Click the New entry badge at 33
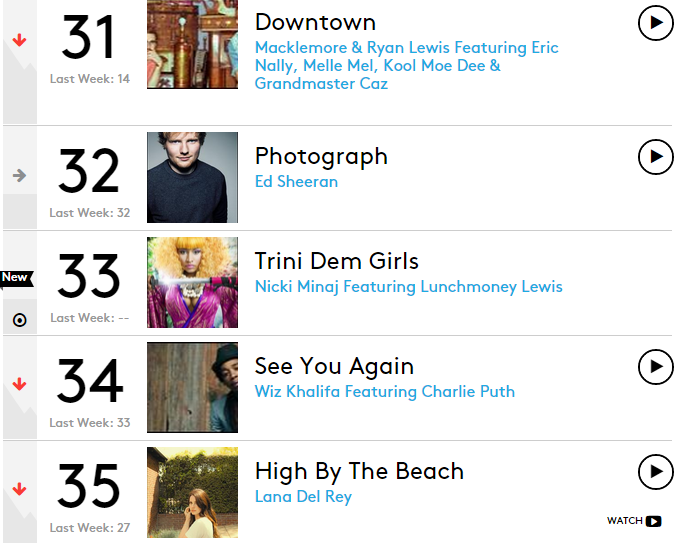The image size is (680, 543). click(x=15, y=277)
